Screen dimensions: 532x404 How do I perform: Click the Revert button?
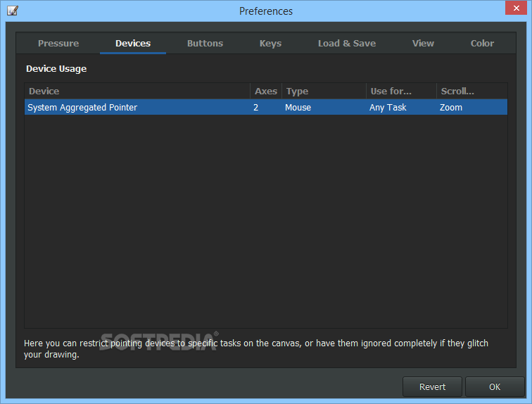(432, 386)
